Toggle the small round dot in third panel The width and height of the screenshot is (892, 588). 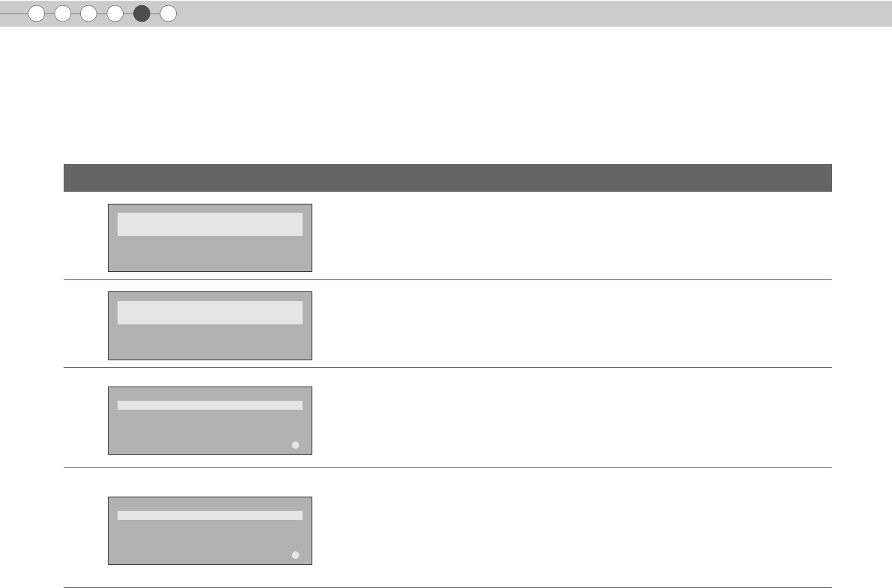point(295,445)
